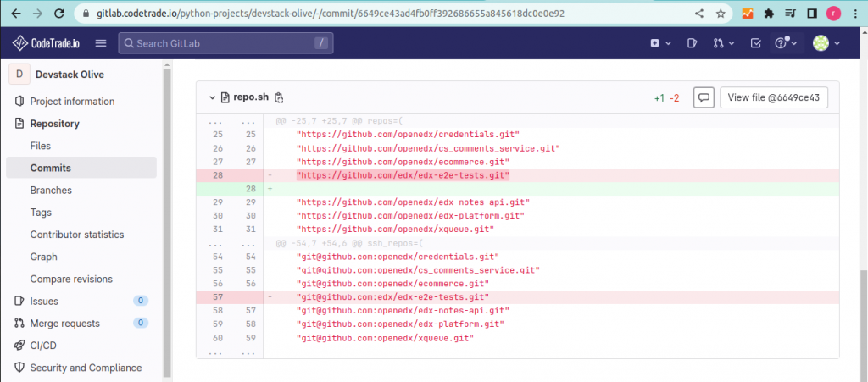Toggle comments with speech bubble button

704,98
